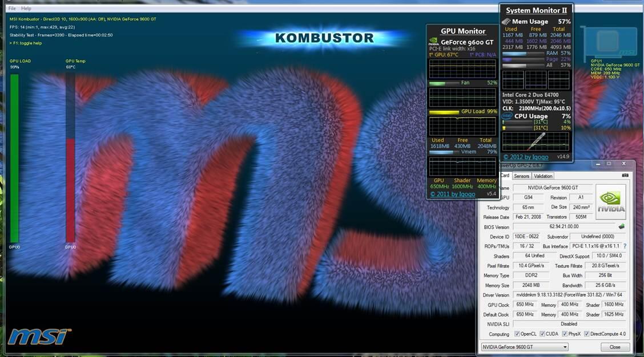Click the Intel logo beside CPU Usage
The width and height of the screenshot is (644, 357).
(507, 116)
